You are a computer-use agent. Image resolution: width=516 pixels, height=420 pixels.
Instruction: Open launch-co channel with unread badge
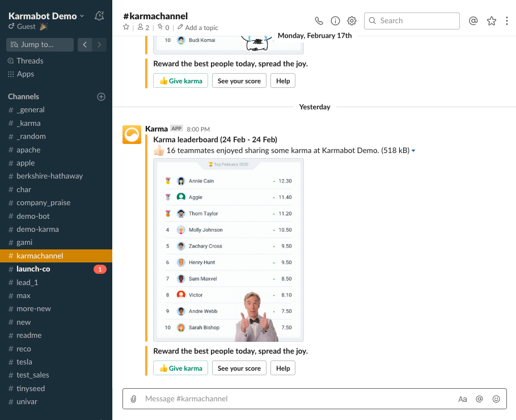pos(56,269)
